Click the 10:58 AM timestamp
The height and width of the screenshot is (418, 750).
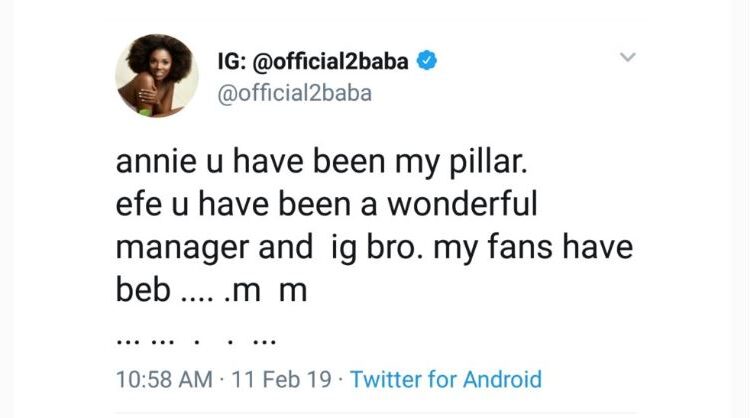click(163, 380)
